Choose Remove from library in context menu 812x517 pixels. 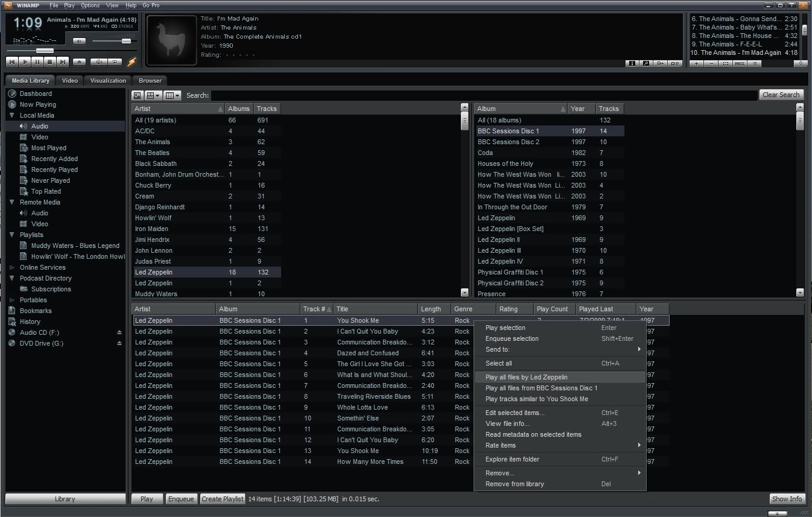click(x=560, y=484)
